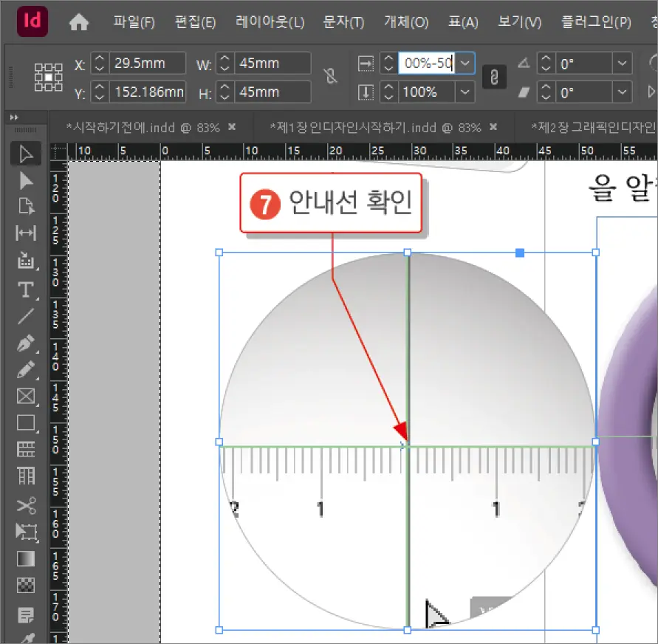Open the InDesign home screen
Screen dimensions: 658x644
79,22
